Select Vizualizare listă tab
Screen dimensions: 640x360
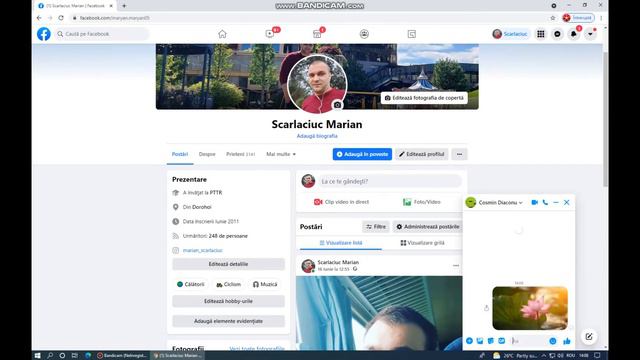click(341, 243)
